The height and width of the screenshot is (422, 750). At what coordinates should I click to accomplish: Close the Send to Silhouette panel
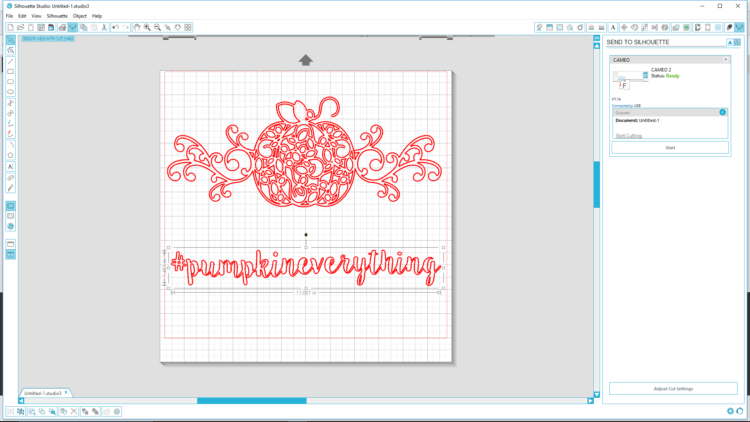point(737,43)
